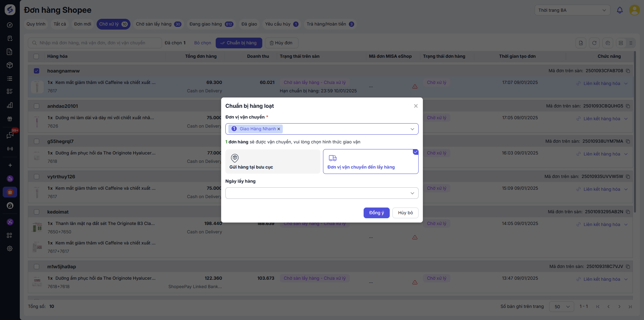Open the user avatar menu

coord(634,10)
